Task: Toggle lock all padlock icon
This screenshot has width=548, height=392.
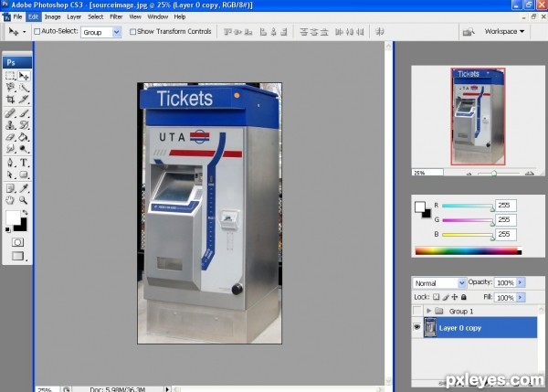Action: point(463,297)
